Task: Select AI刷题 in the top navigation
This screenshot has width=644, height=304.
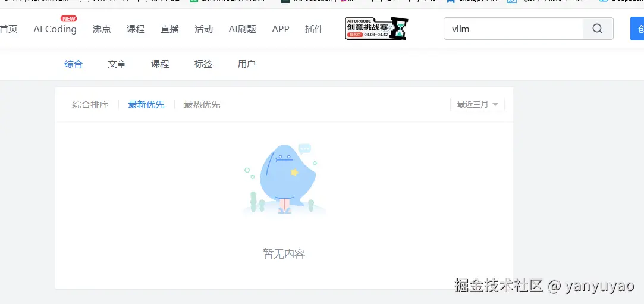Action: pyautogui.click(x=242, y=29)
